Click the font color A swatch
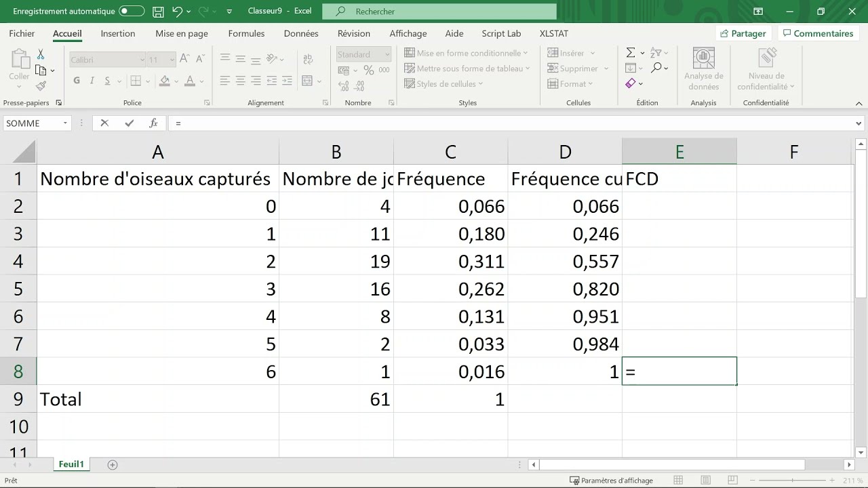Image resolution: width=868 pixels, height=488 pixels. coord(190,81)
